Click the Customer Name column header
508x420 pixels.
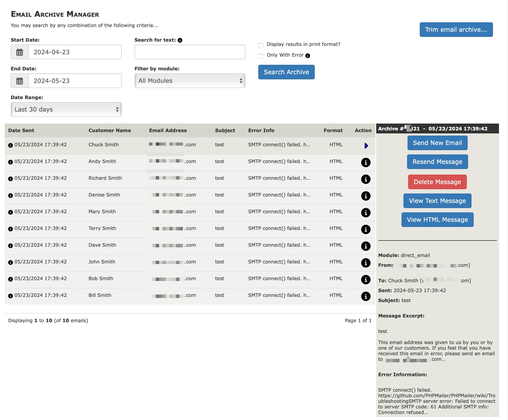(110, 130)
